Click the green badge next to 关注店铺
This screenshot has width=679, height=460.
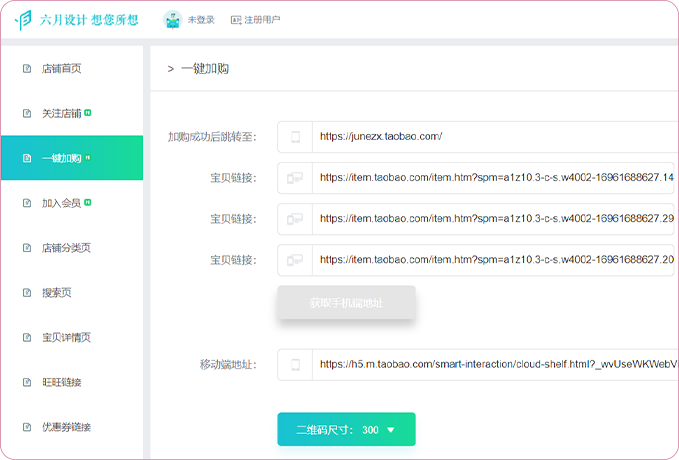click(88, 113)
